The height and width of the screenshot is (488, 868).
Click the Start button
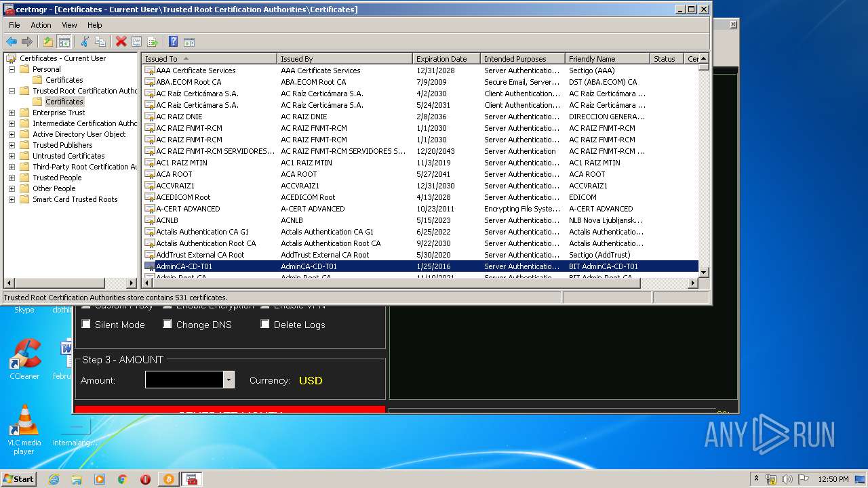point(18,479)
